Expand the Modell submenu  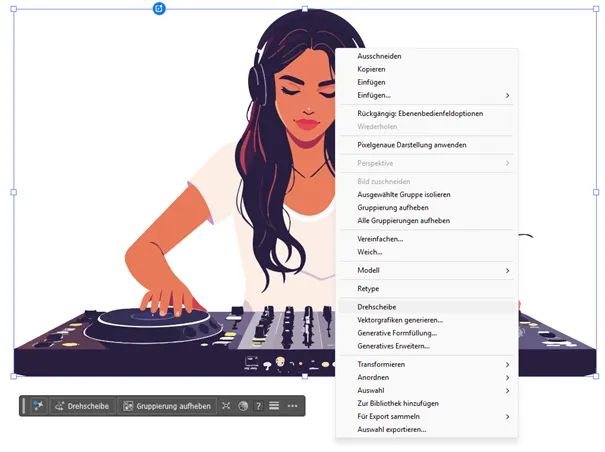(507, 270)
